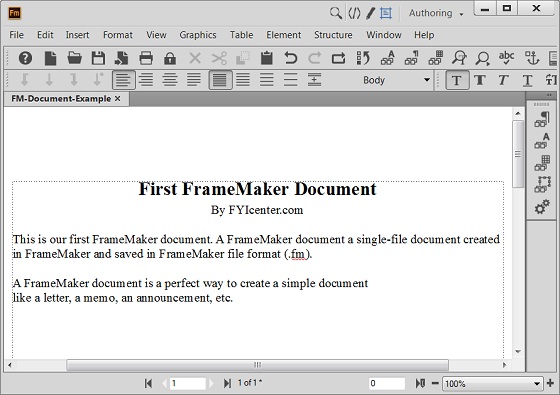Click the grayed Redo arrow icon
The height and width of the screenshot is (395, 560).
tap(315, 58)
